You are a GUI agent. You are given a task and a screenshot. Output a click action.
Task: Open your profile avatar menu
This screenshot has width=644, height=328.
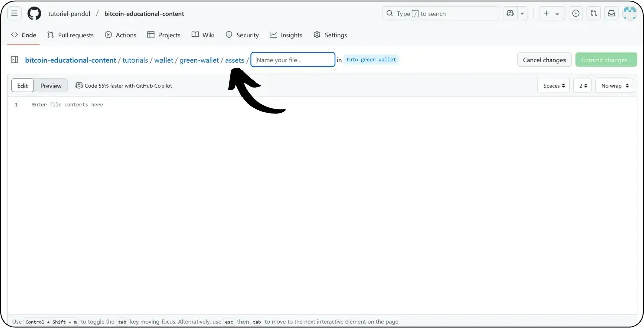pyautogui.click(x=629, y=13)
